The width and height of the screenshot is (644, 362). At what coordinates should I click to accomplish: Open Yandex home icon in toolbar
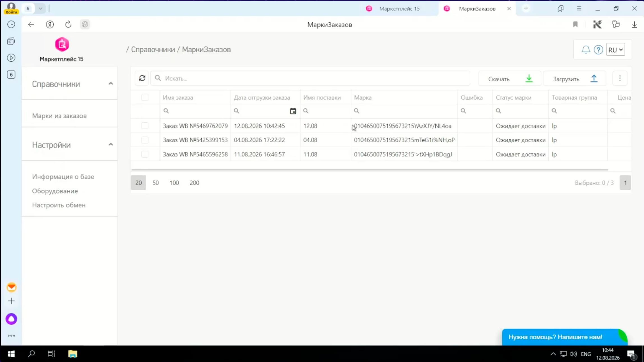pos(50,24)
